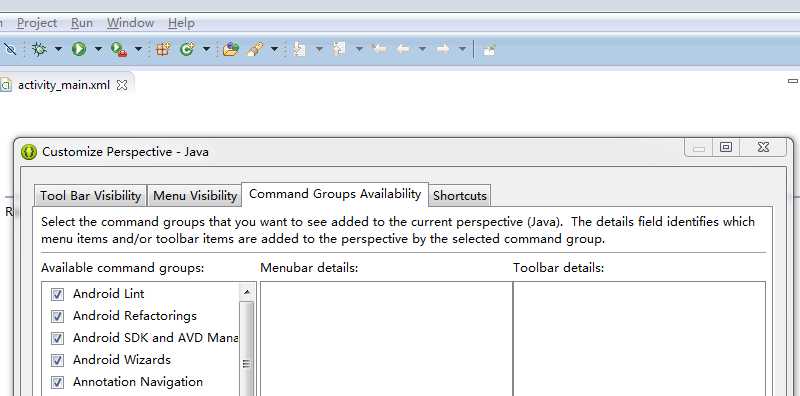Uncheck the Android Wizards checkbox
The height and width of the screenshot is (396, 800).
click(57, 360)
